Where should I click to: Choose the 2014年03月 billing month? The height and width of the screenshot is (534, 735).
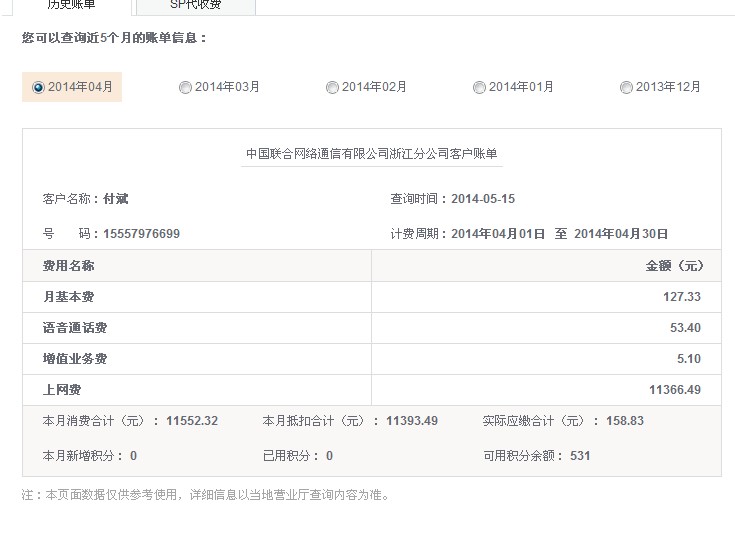186,87
